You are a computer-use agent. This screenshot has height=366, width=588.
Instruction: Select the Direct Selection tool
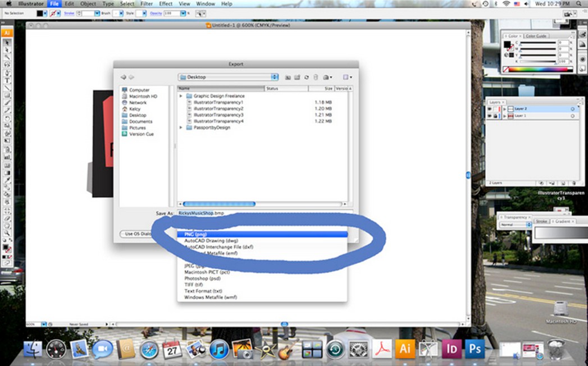click(x=7, y=50)
